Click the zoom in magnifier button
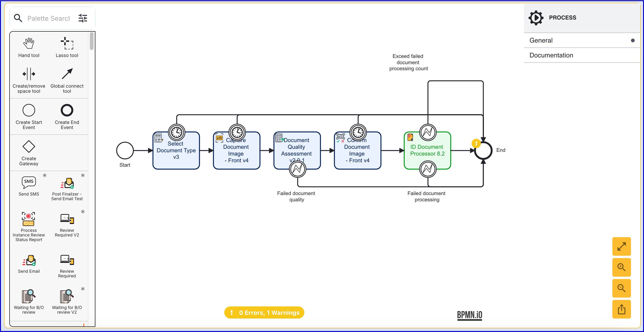The width and height of the screenshot is (644, 332). [x=621, y=267]
